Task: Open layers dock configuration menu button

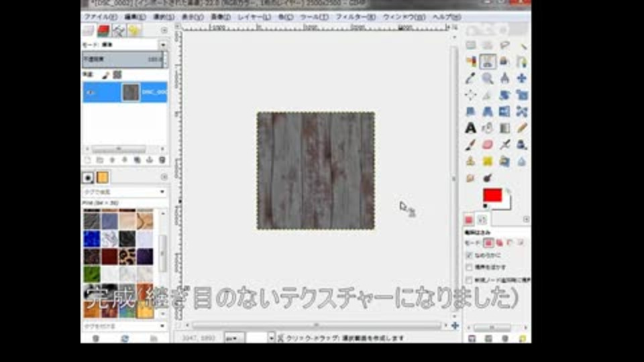Action: [x=164, y=30]
